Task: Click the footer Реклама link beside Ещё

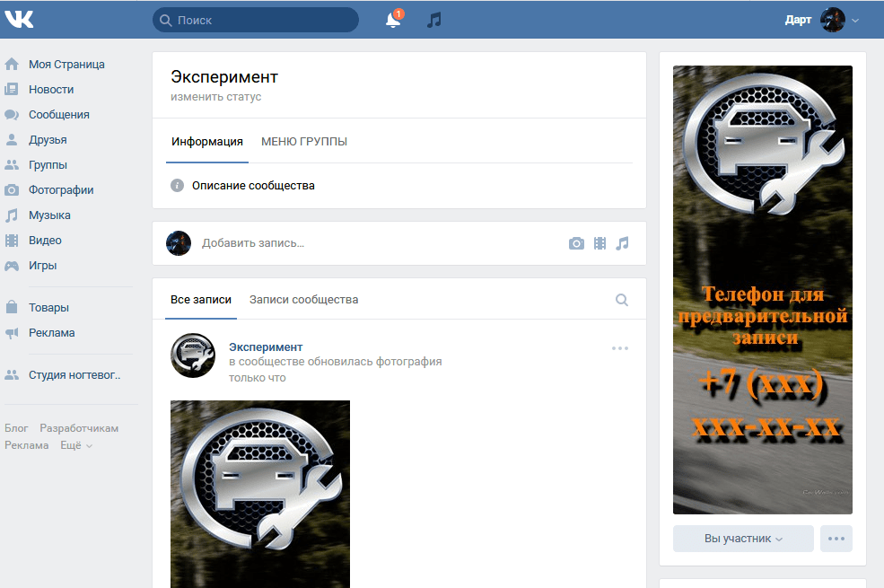Action: point(27,445)
